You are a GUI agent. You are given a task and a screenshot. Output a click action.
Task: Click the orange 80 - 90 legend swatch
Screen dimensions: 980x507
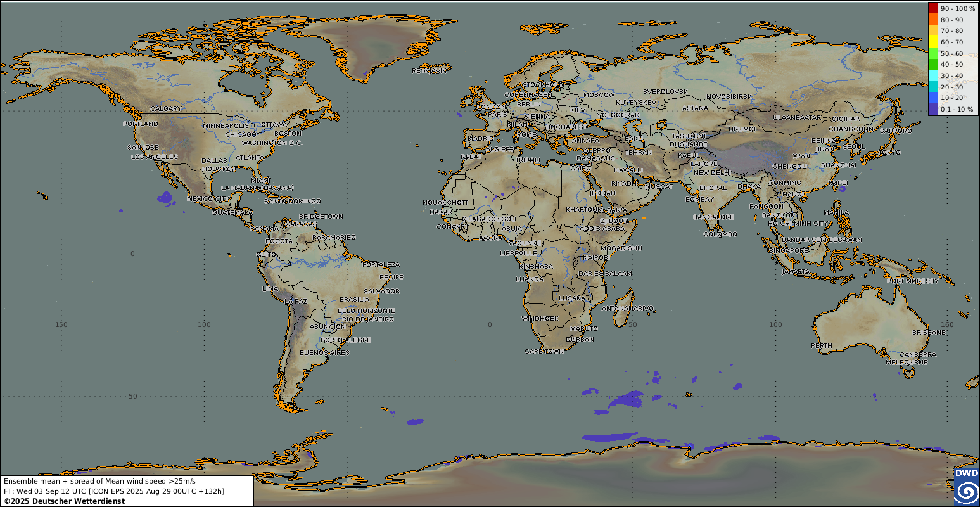(933, 20)
